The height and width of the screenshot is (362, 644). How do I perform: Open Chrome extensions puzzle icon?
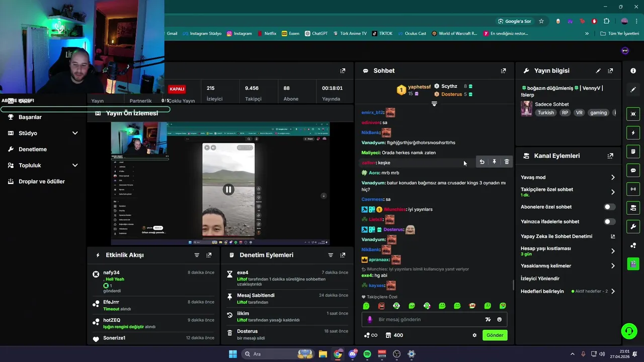606,21
